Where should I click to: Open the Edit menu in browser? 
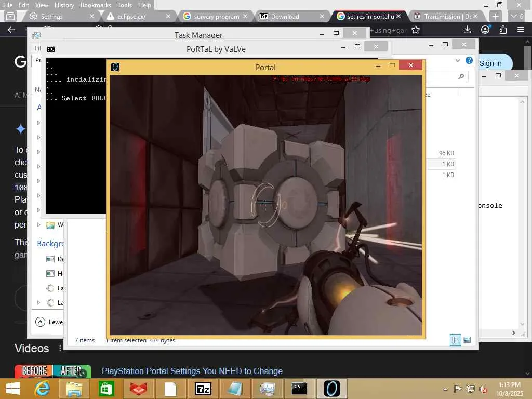(x=24, y=5)
